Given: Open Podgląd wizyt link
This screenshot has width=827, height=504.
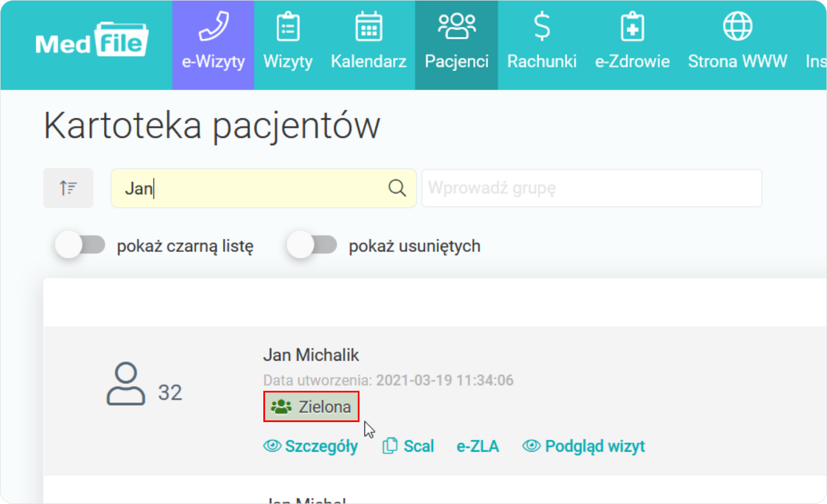Looking at the screenshot, I should click(x=584, y=447).
